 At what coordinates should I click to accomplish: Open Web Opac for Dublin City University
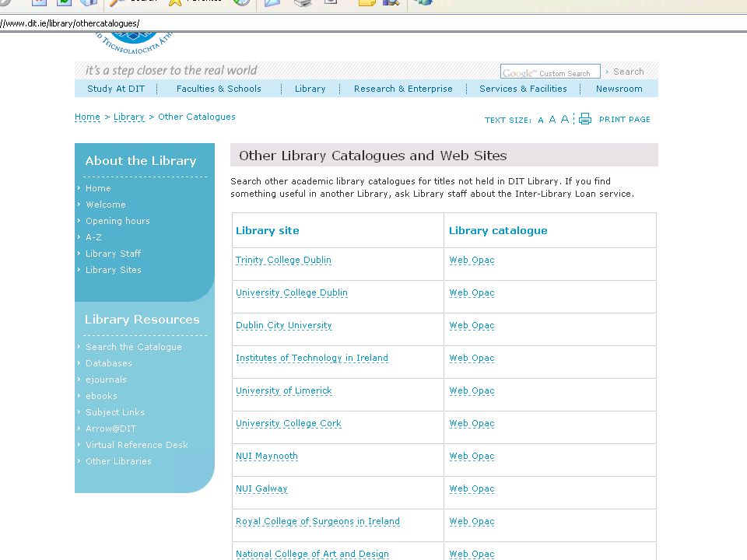(x=472, y=325)
